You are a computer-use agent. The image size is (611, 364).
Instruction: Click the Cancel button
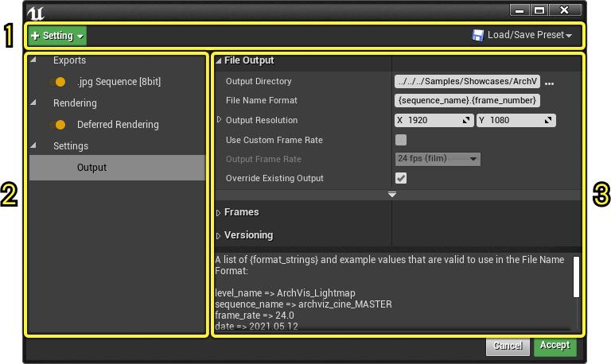pos(508,347)
